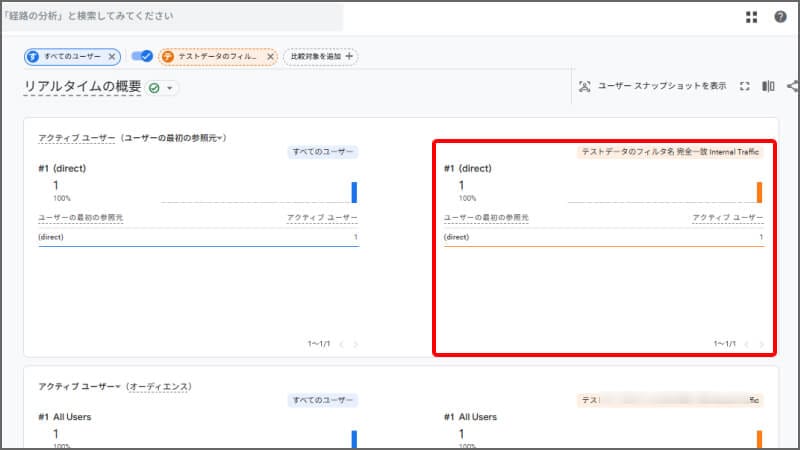The width and height of the screenshot is (800, 450).
Task: Remove the すべてのユーザー comparison chip
Action: (112, 57)
